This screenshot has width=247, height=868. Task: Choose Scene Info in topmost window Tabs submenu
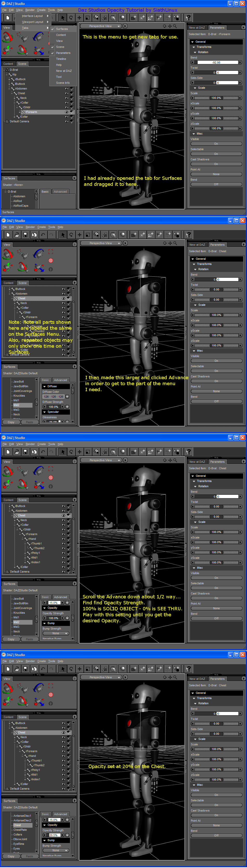[63, 83]
